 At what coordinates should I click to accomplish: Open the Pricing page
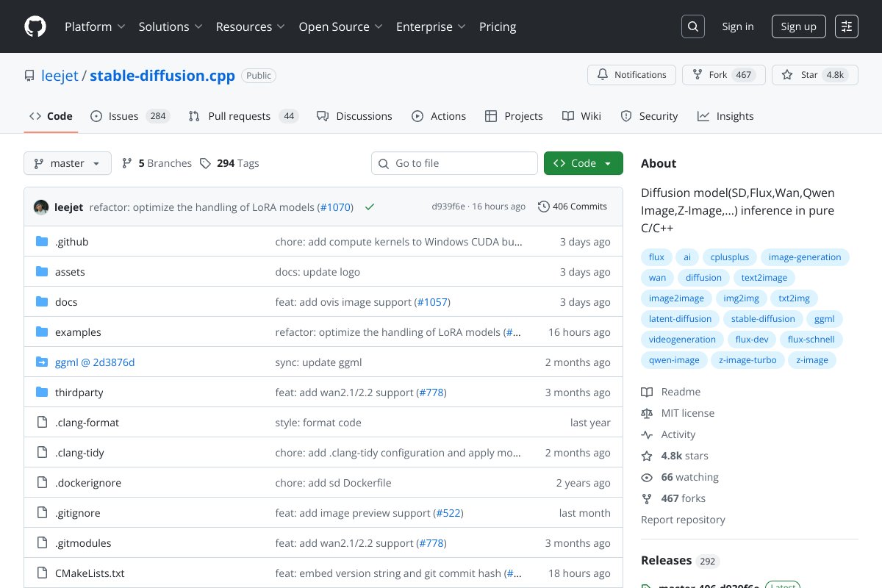pyautogui.click(x=498, y=26)
